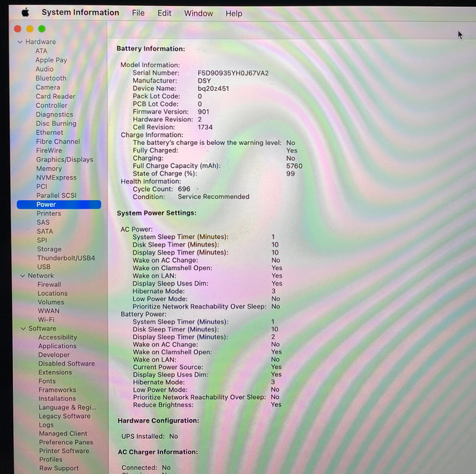Select Locations under Network
This screenshot has width=476, height=474.
[53, 294]
